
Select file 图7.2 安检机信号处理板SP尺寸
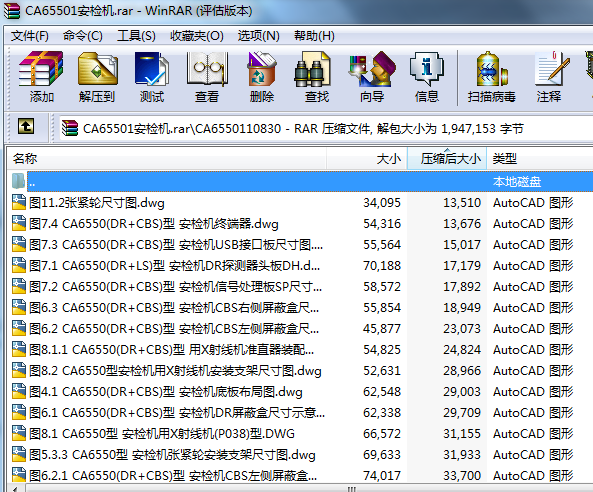175,287
